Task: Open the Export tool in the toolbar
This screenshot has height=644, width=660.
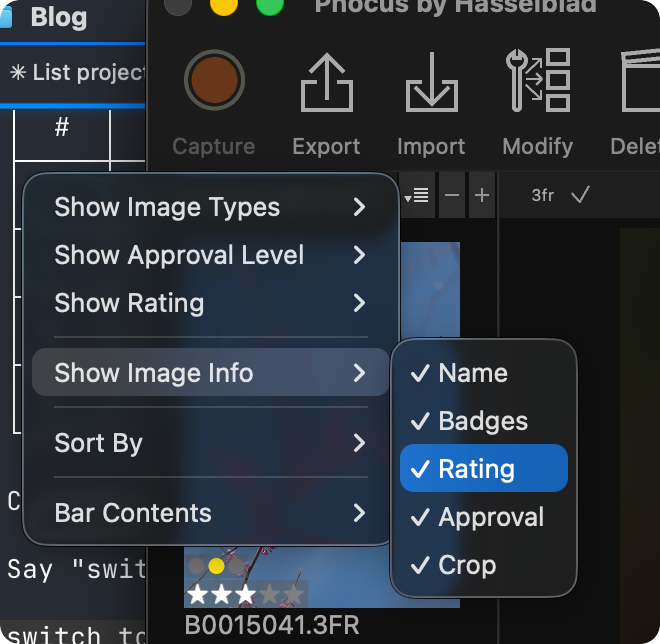Action: pos(327,82)
